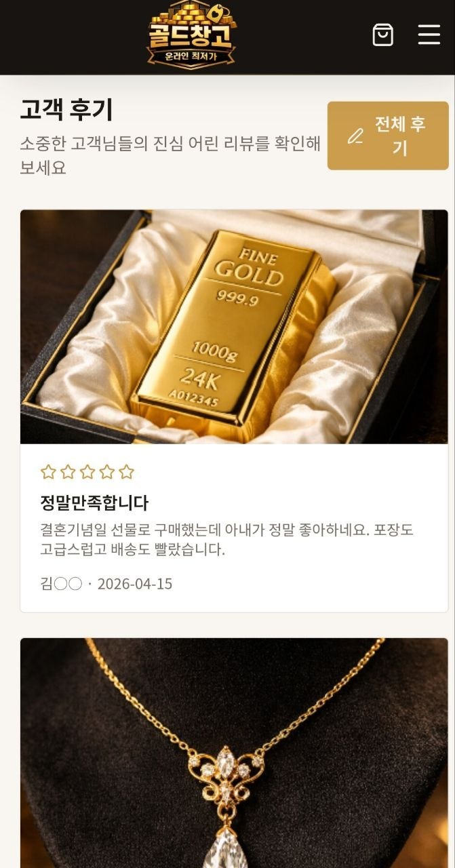Viewport: 455px width, 868px height.
Task: Click the 전체 후기 button
Action: 388,136
